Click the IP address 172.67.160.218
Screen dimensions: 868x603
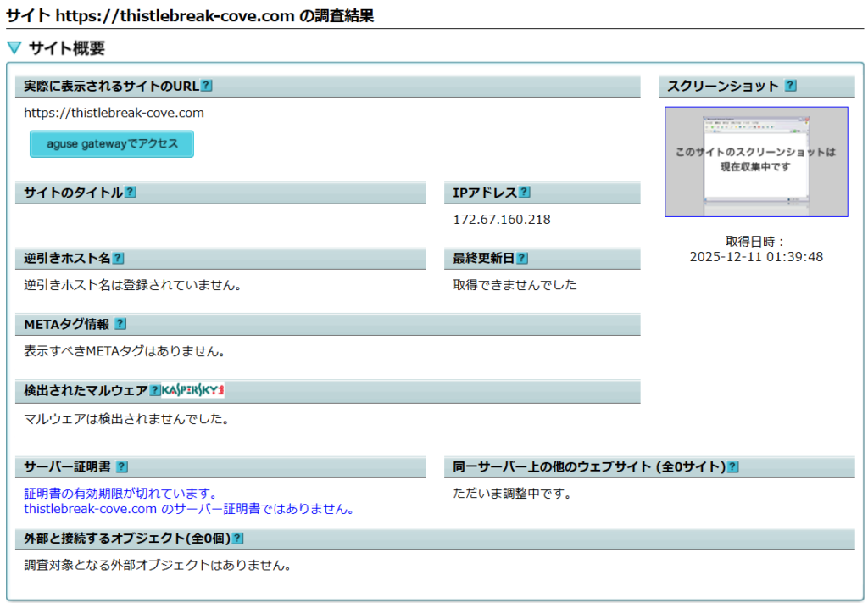(502, 220)
